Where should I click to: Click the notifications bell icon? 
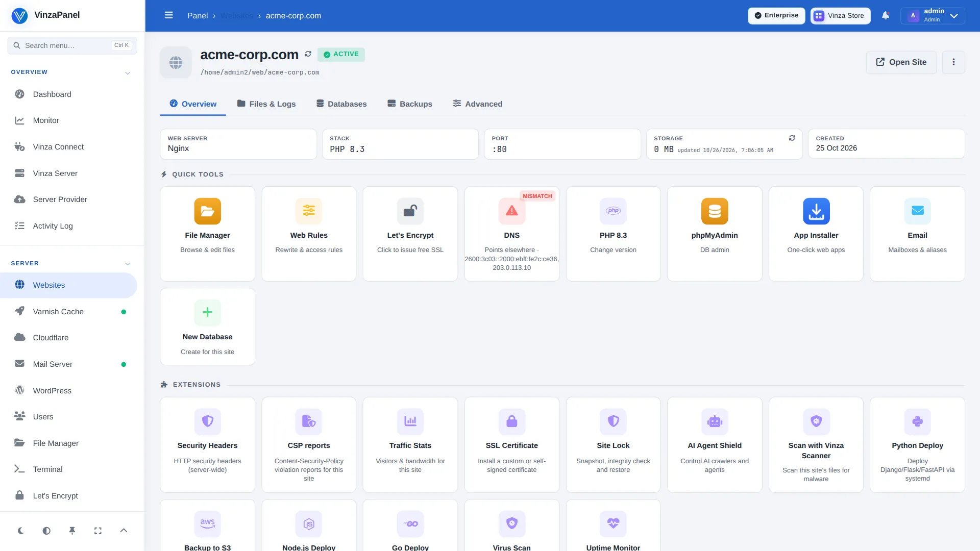886,16
